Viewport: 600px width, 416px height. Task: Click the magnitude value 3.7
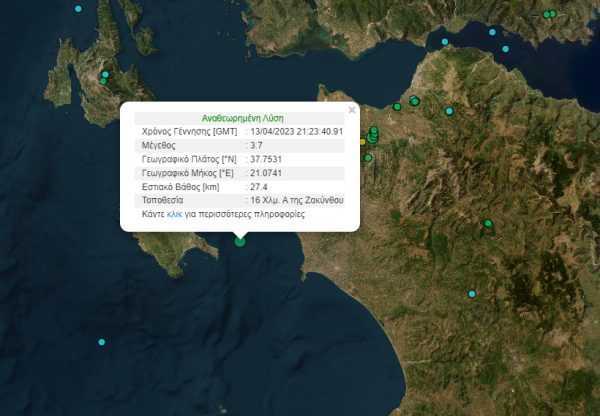click(256, 145)
